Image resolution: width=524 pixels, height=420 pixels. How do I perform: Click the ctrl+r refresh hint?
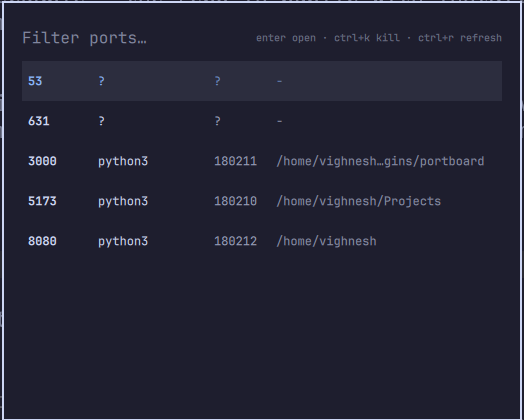pos(460,38)
